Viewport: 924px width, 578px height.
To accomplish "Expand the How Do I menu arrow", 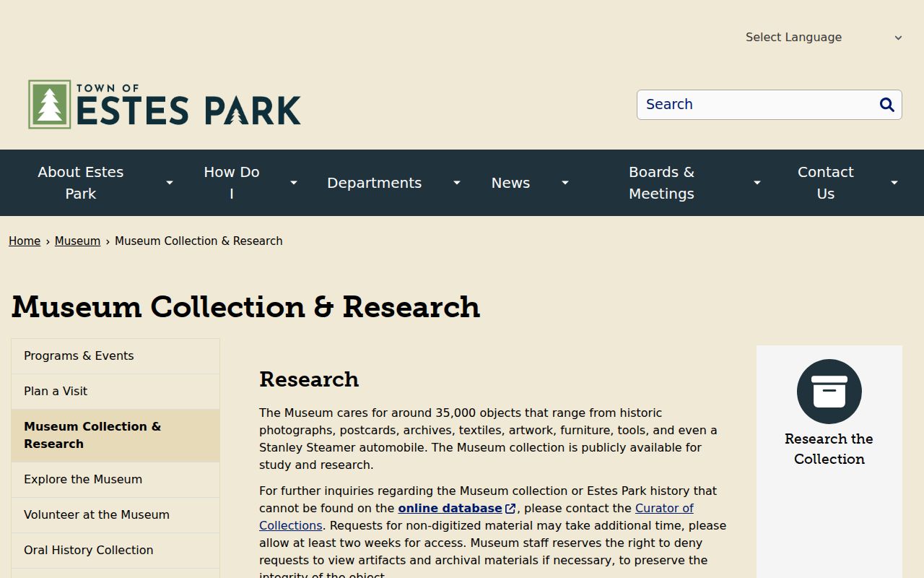I will [294, 183].
